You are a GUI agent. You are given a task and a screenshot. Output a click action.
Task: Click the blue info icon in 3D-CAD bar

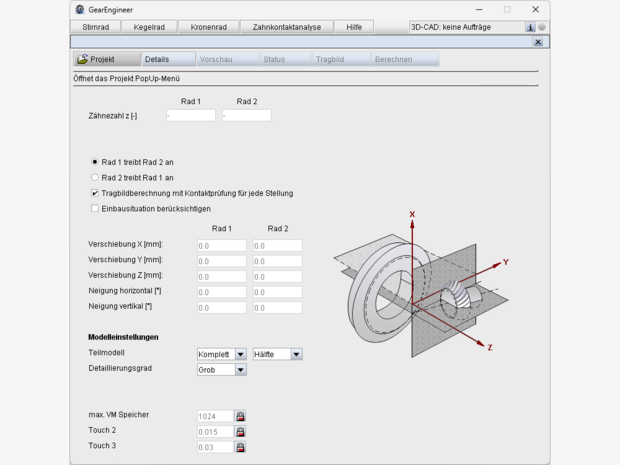coord(530,27)
